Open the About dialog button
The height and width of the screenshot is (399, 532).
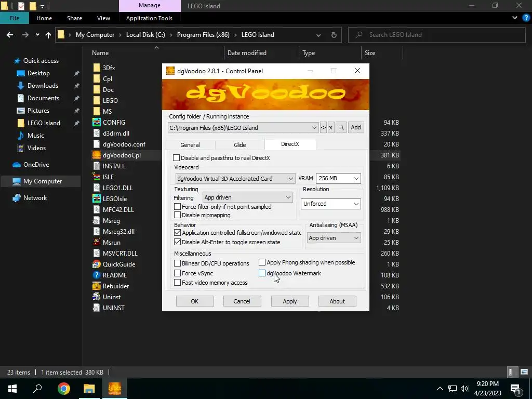tap(337, 301)
